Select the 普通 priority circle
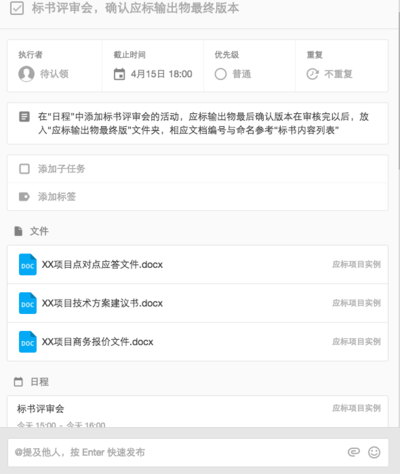Screen dimensions: 400x474 coord(220,74)
